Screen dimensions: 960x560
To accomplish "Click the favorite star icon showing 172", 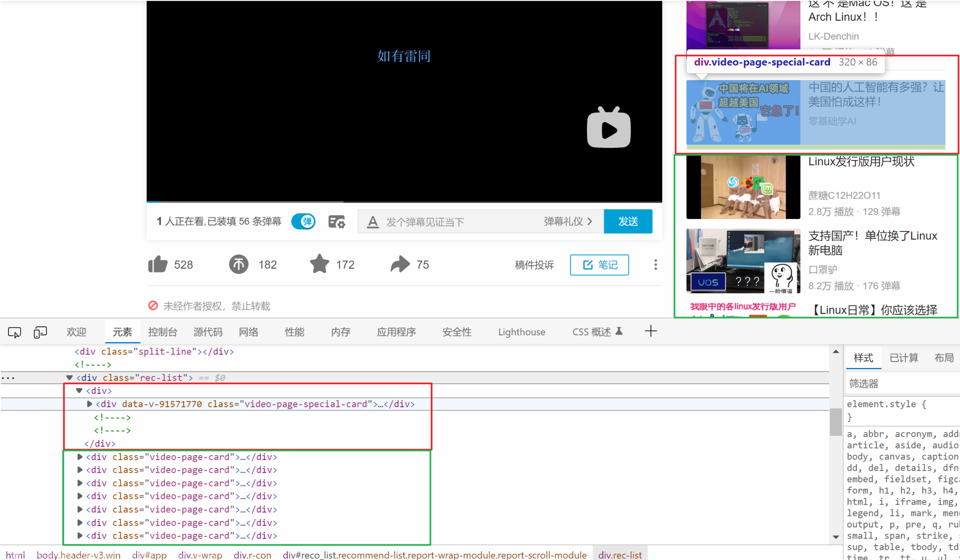I will [320, 264].
